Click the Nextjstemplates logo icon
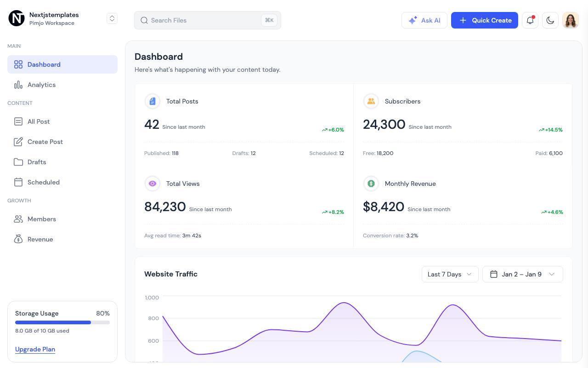Viewport: 588px width, 368px height. pos(17,18)
